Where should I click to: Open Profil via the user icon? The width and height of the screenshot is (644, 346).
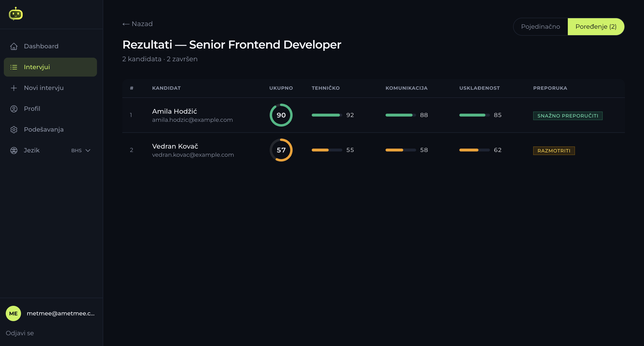(14, 109)
